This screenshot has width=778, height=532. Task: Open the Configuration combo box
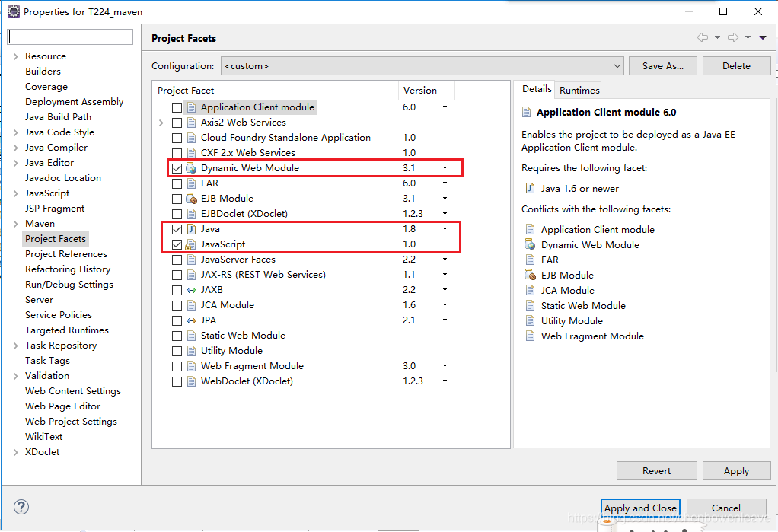pos(422,66)
